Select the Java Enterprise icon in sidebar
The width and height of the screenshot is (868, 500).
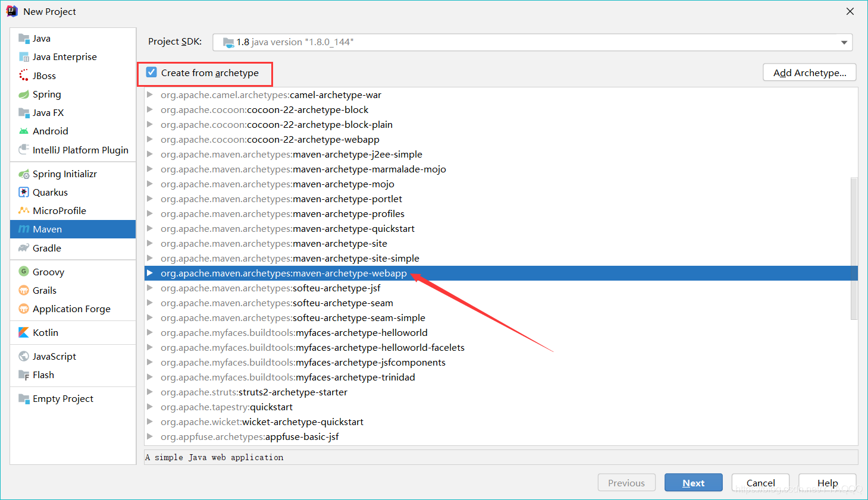point(24,57)
